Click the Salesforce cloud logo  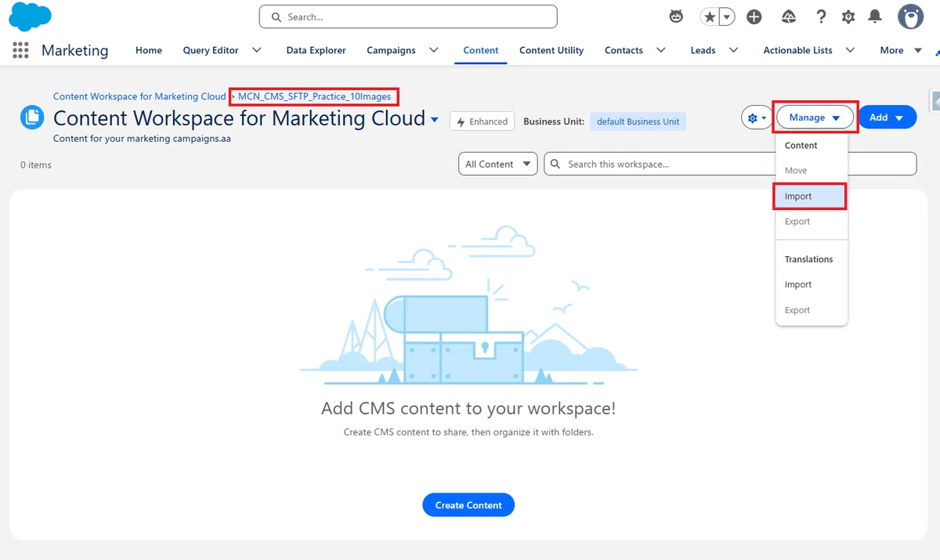pos(30,16)
